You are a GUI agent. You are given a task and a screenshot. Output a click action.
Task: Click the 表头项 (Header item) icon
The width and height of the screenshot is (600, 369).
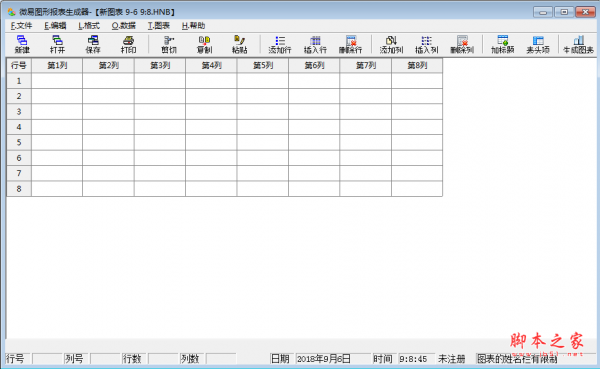click(538, 44)
